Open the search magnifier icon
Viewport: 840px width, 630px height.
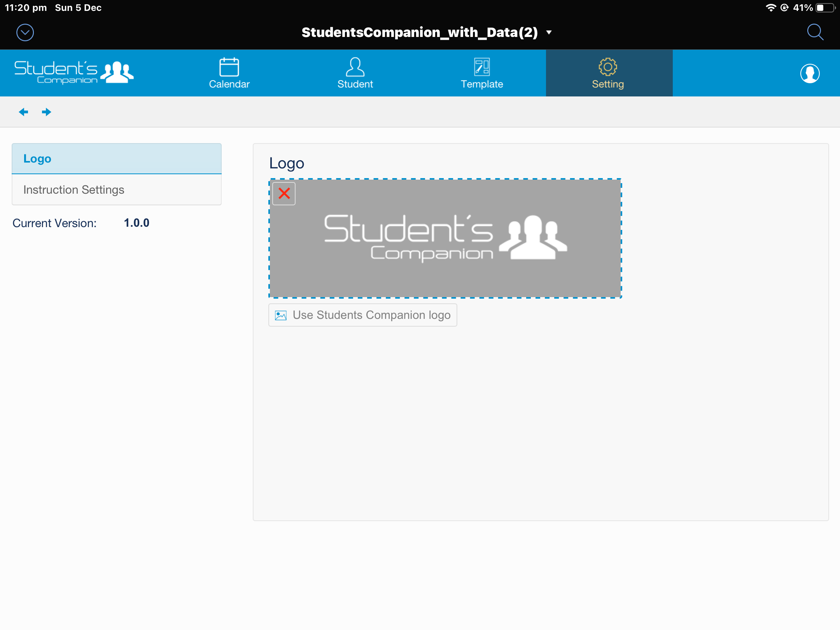coord(815,32)
